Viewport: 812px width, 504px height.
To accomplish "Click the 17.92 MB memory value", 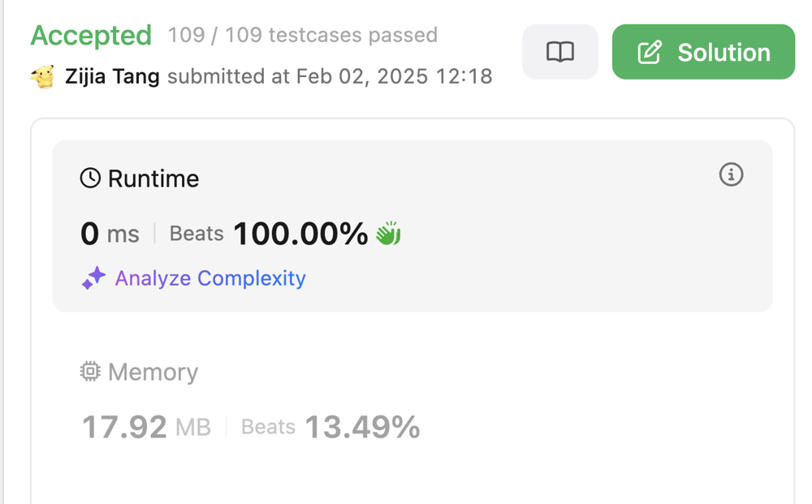I will (146, 427).
